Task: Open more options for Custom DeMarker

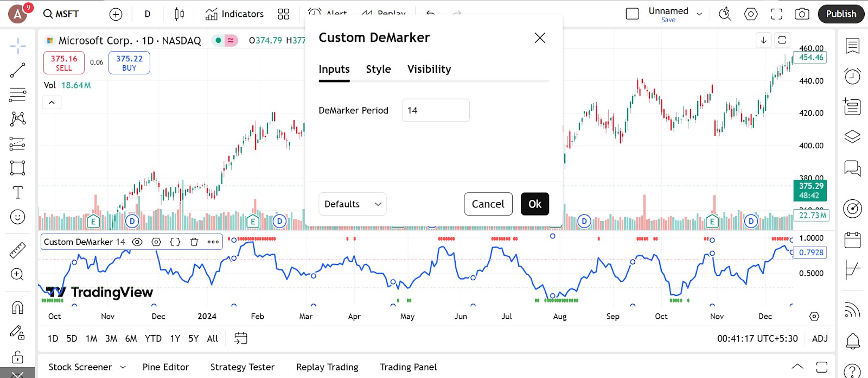Action: click(x=213, y=242)
